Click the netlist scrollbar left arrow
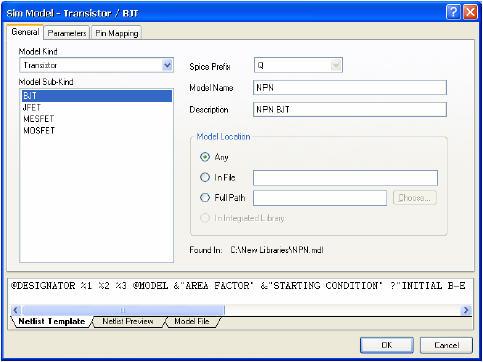This screenshot has height=362, width=483. (x=16, y=310)
